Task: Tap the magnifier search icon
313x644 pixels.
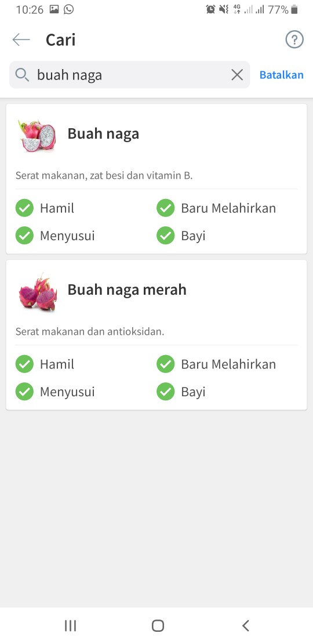Action: click(x=22, y=75)
